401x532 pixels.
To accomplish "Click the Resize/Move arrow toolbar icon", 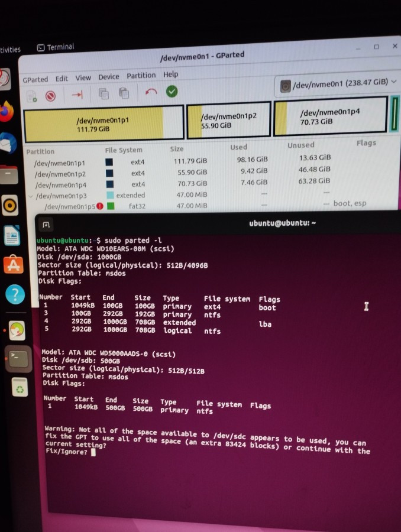I will click(77, 95).
